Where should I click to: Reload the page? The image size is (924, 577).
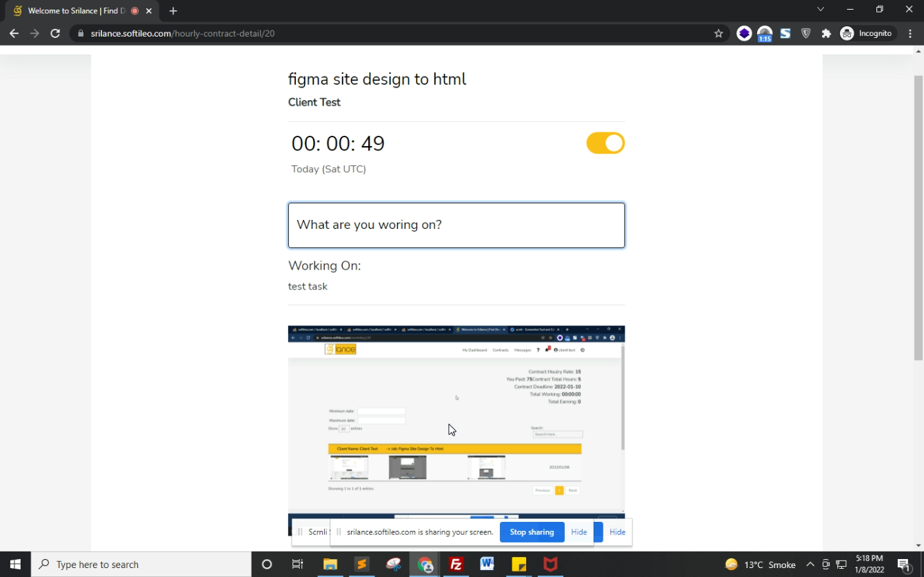[x=55, y=33]
